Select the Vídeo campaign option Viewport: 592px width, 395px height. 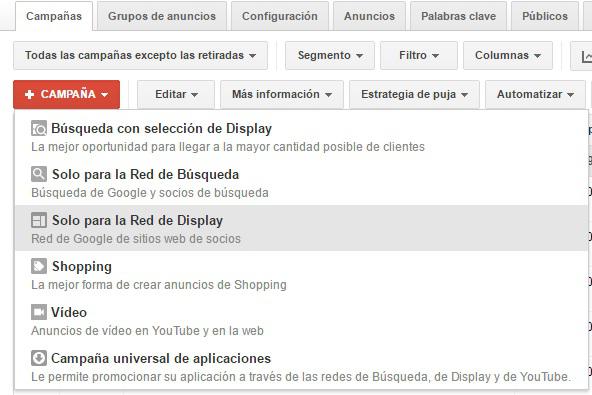(x=301, y=320)
